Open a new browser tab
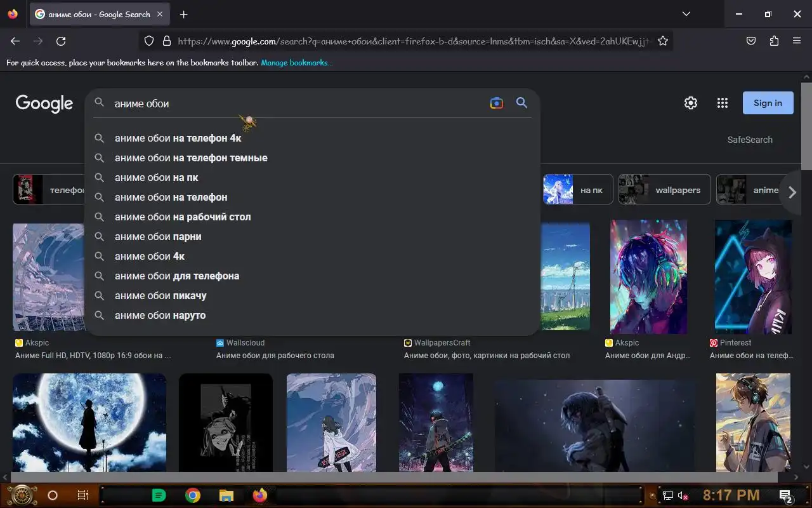812x508 pixels. click(x=183, y=14)
